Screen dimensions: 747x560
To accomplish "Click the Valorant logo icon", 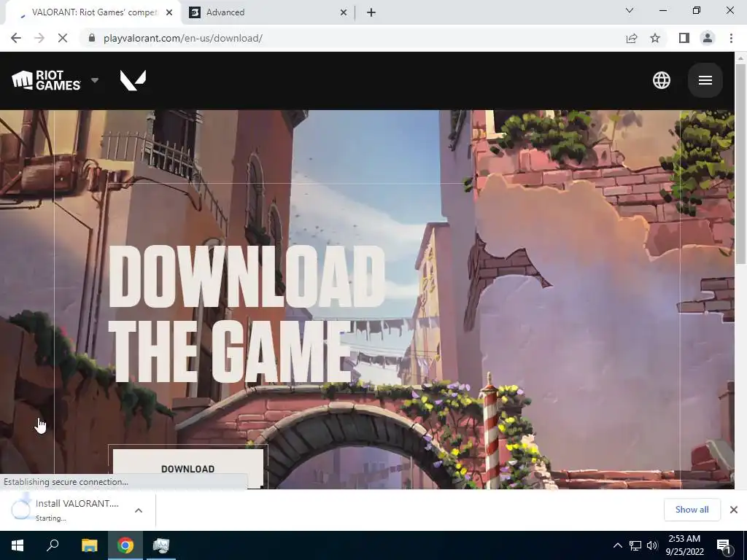I will point(133,80).
